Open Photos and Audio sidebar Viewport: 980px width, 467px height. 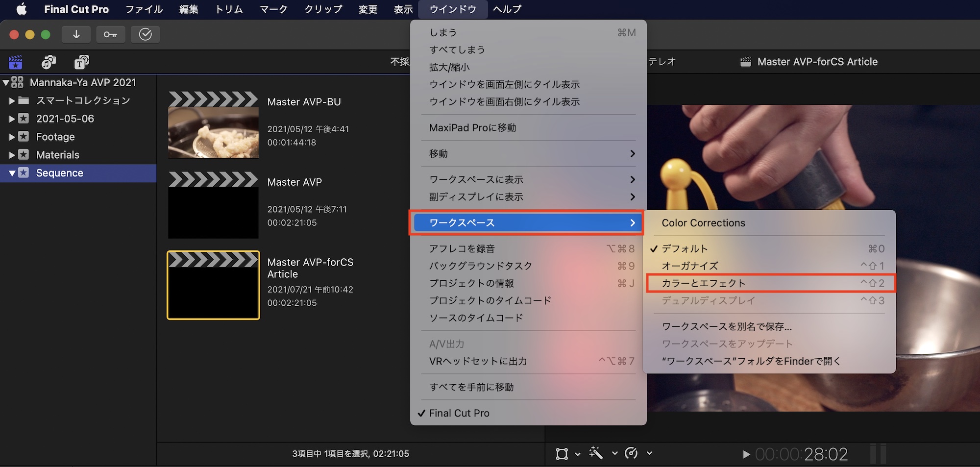pos(49,62)
